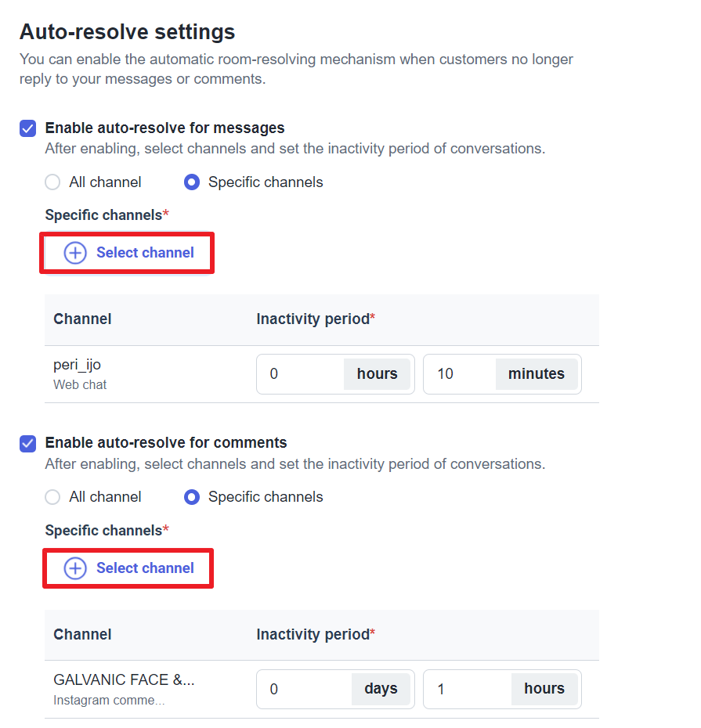Screen dimensions: 701x728
Task: Focus the days field for GALVANIC FACE
Action: pyautogui.click(x=305, y=690)
